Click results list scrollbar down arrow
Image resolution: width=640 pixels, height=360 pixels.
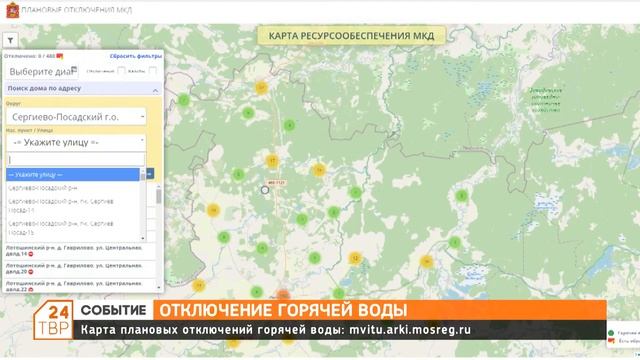click(159, 288)
